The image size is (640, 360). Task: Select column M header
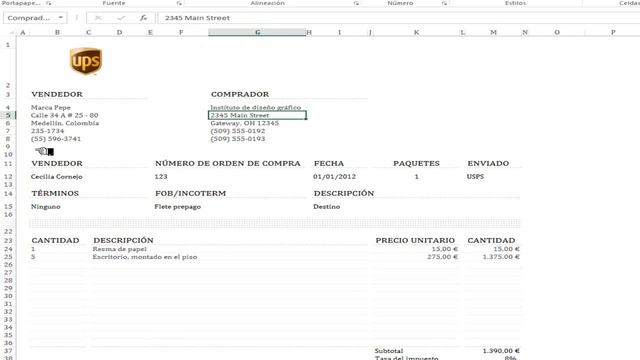click(x=493, y=32)
